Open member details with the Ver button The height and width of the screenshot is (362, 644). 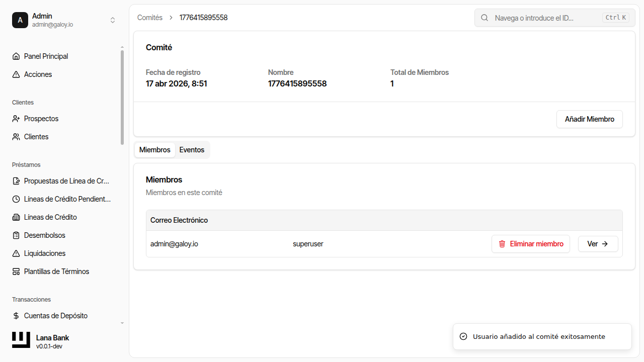click(598, 244)
